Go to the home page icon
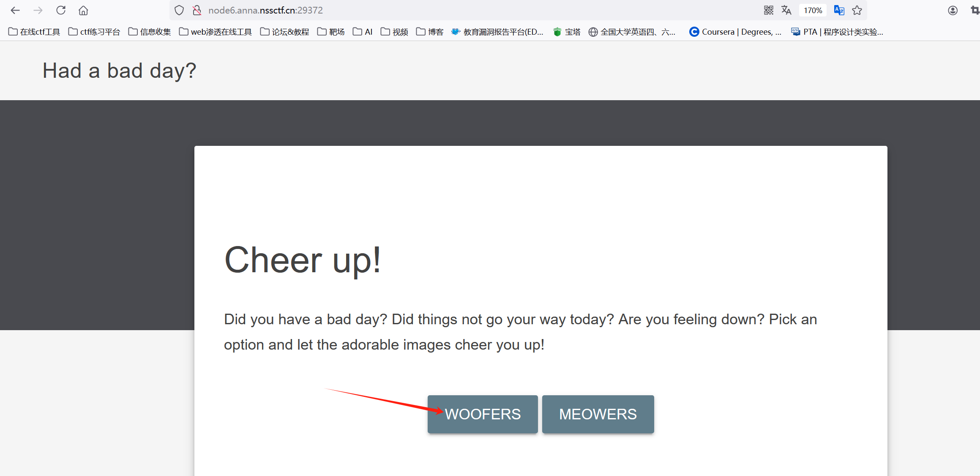 tap(83, 10)
